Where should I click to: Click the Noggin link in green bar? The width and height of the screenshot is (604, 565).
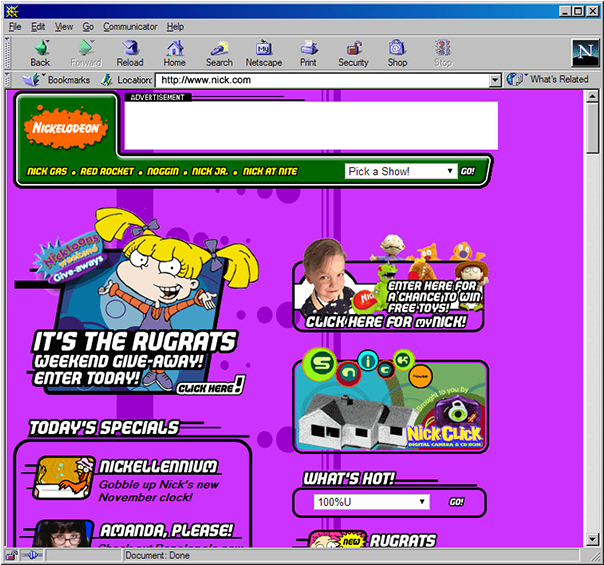tap(162, 172)
